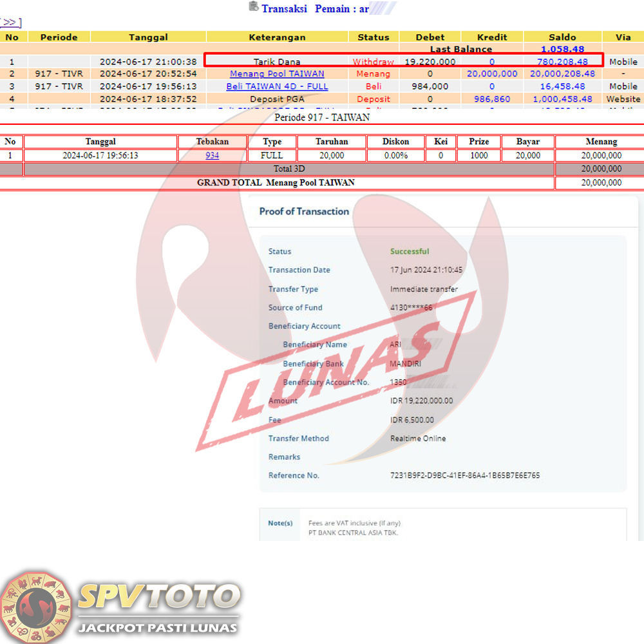Click the Proof of Transaction heading
The width and height of the screenshot is (644, 644).
[304, 211]
